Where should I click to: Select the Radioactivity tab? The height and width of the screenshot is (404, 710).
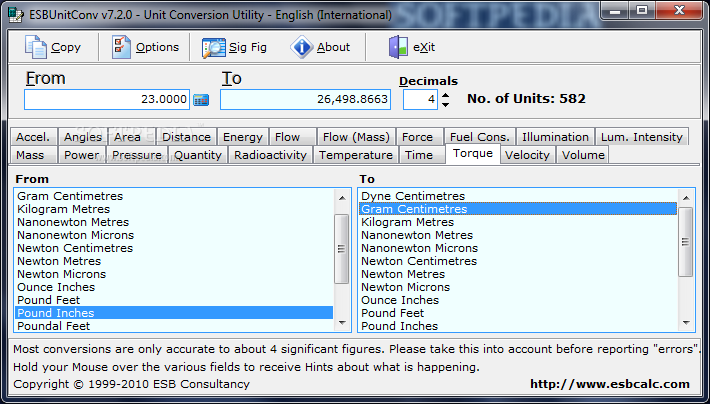click(x=270, y=155)
